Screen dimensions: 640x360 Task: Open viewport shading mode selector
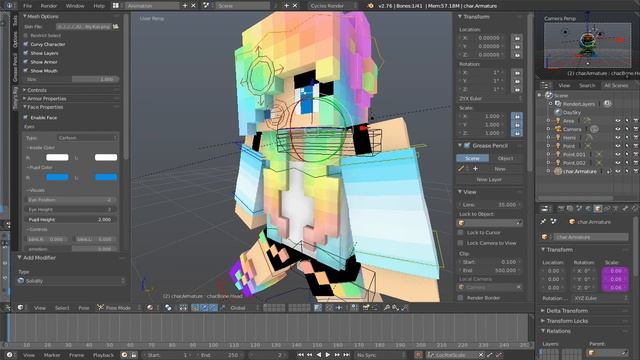(150, 307)
